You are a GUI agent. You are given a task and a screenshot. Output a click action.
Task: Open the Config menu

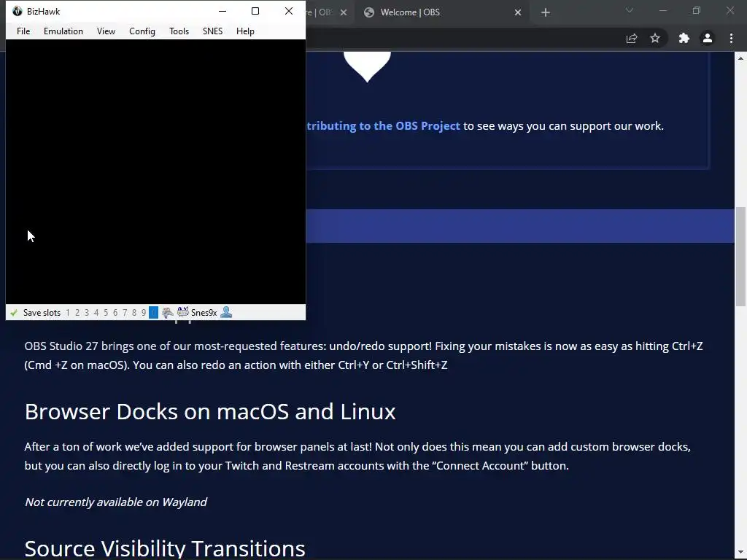(142, 31)
